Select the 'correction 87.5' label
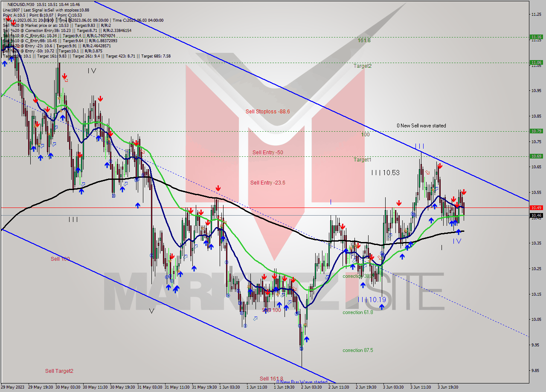Viewport: 546px width, 392px height. [x=357, y=350]
